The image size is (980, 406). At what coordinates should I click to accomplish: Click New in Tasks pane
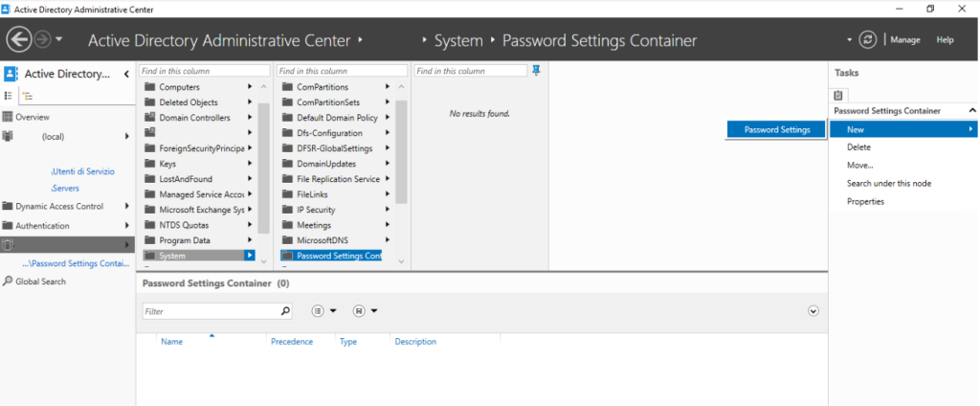click(904, 129)
